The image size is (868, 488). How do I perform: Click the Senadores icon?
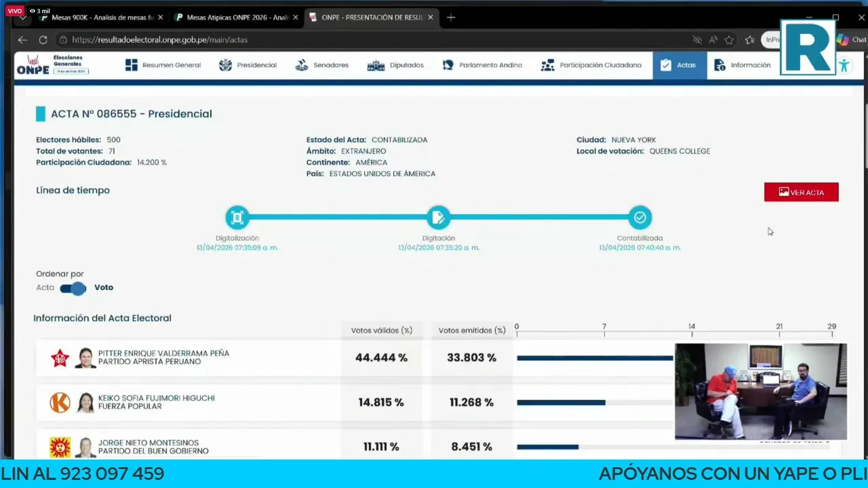click(302, 65)
